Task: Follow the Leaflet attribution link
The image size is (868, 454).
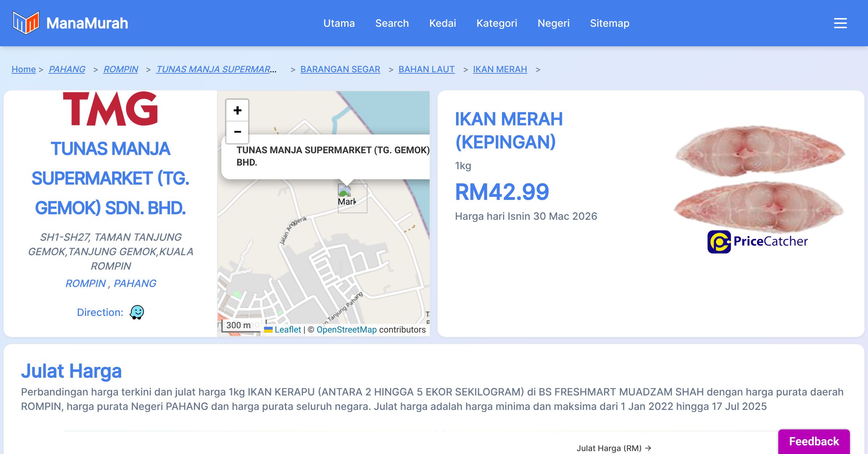Action: pyautogui.click(x=288, y=330)
